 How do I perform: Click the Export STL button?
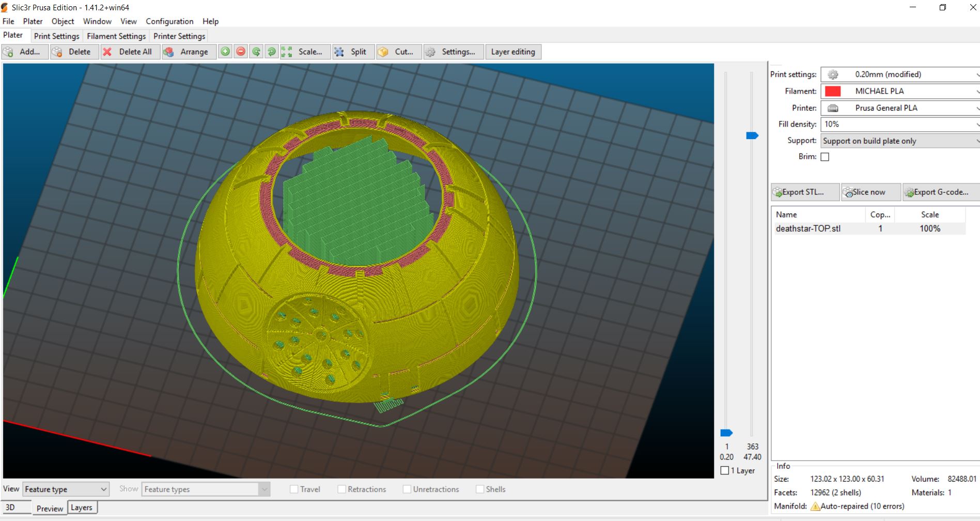[x=805, y=192]
